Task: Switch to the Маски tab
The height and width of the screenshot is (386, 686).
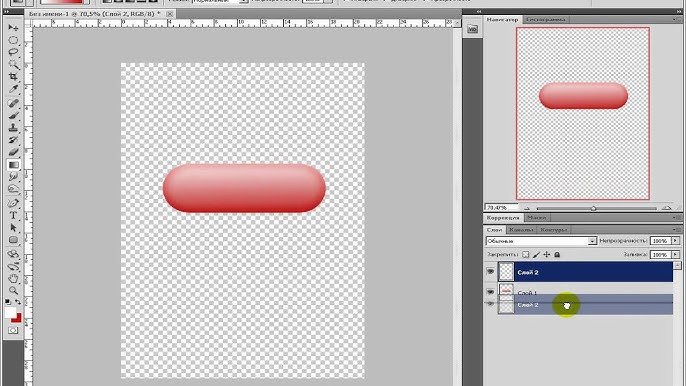Action: (x=536, y=218)
